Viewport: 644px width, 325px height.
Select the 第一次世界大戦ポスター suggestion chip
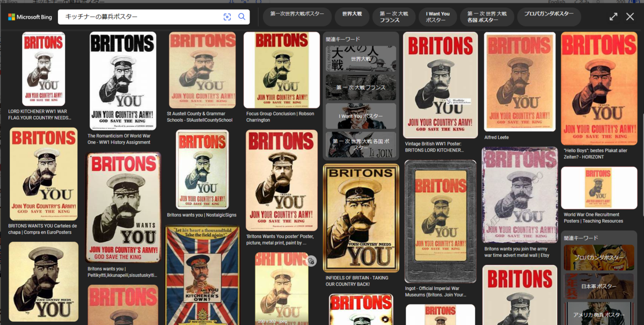click(x=297, y=17)
